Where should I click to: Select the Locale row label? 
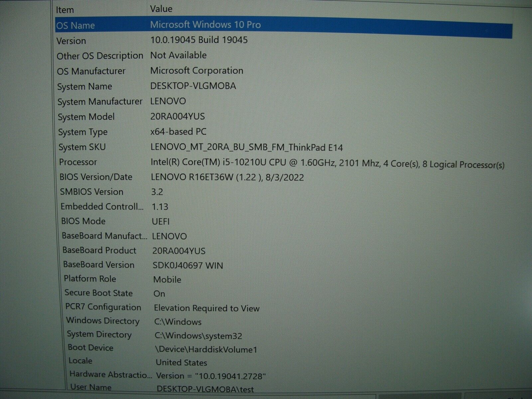pos(80,361)
